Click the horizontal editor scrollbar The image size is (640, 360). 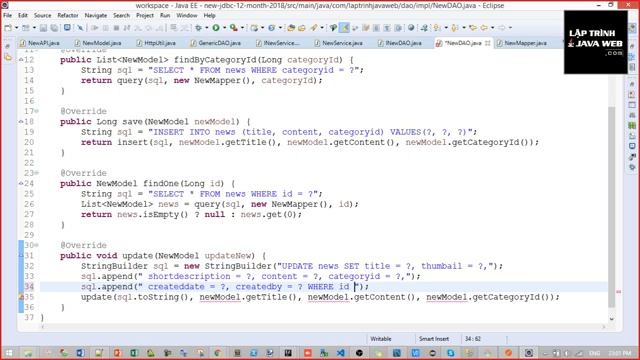pos(322,327)
